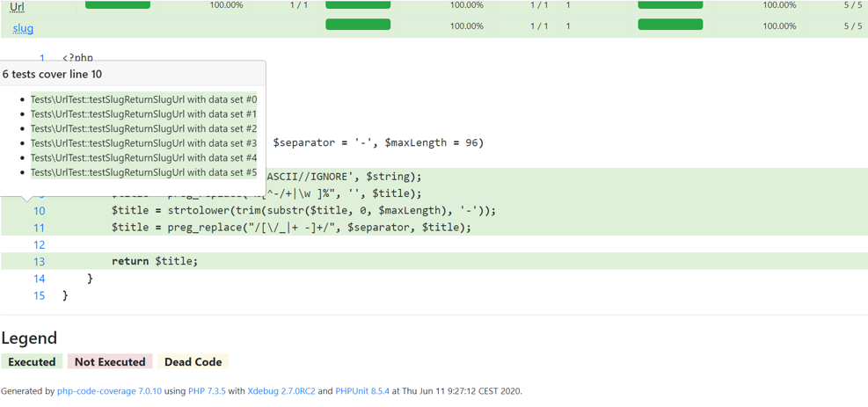The width and height of the screenshot is (868, 407).
Task: Click Url row's first coverage progress bar
Action: 118,4
